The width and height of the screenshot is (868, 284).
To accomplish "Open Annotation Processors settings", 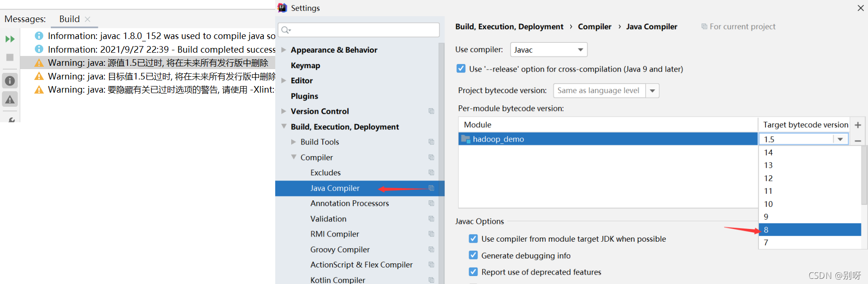I will (x=350, y=203).
